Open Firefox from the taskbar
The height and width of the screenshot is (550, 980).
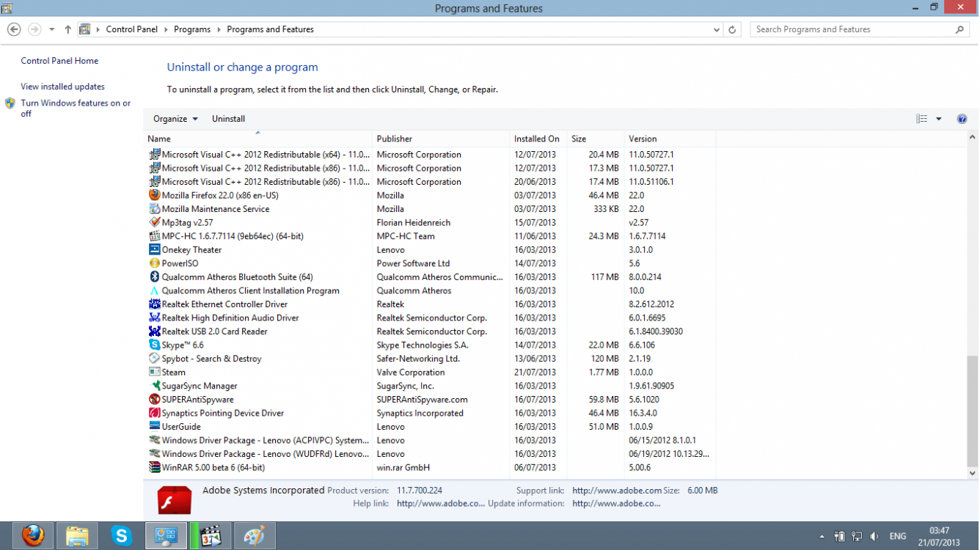(32, 536)
